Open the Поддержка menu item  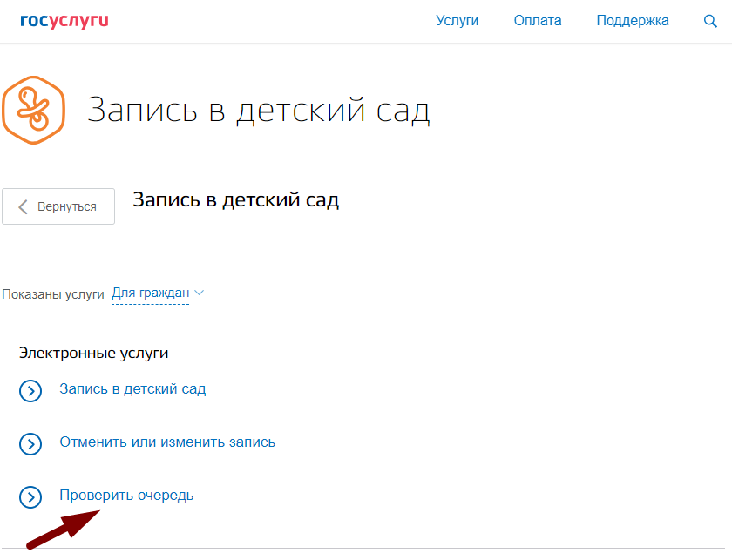click(633, 21)
